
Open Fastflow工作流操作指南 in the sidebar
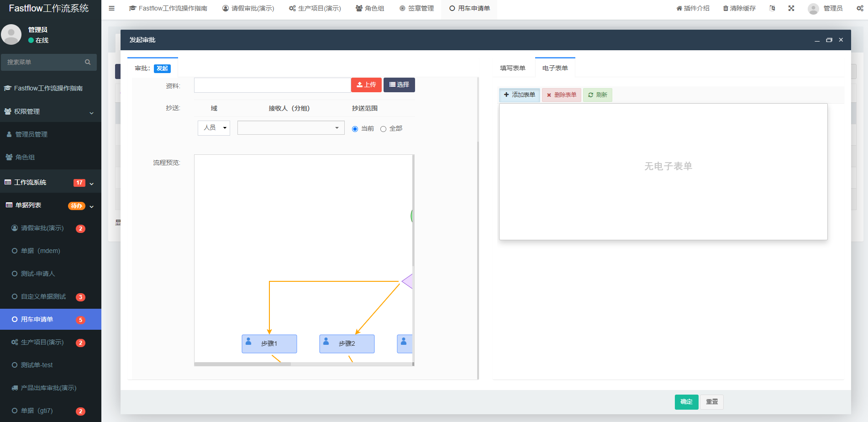pyautogui.click(x=51, y=88)
